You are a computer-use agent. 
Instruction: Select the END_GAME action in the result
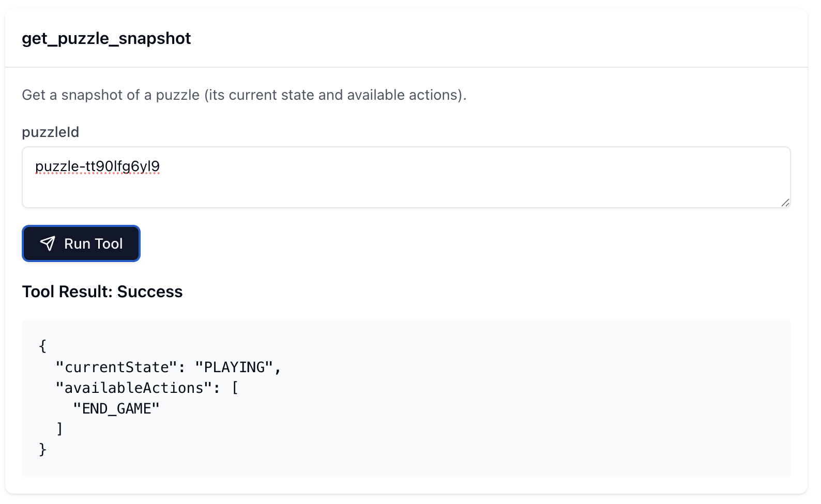[x=116, y=408]
